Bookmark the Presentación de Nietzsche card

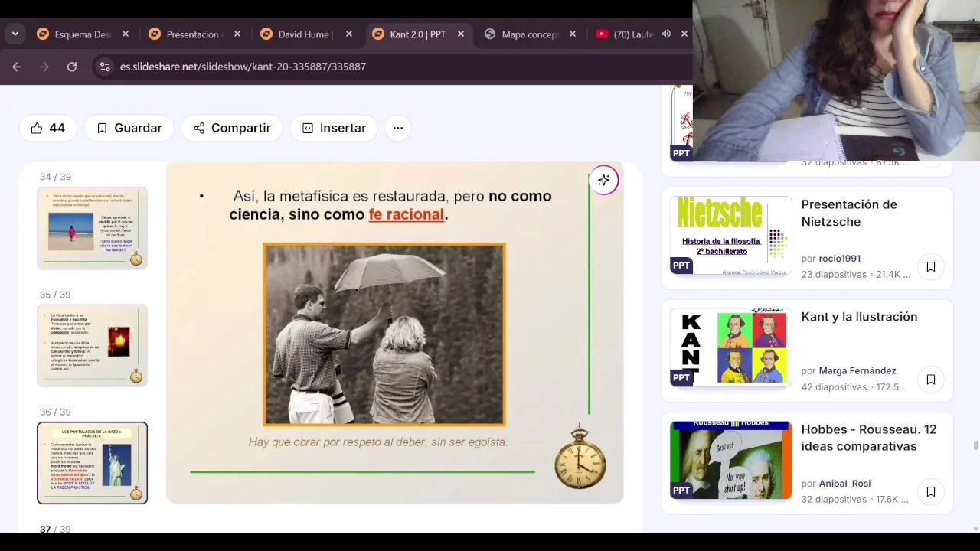pos(931,267)
